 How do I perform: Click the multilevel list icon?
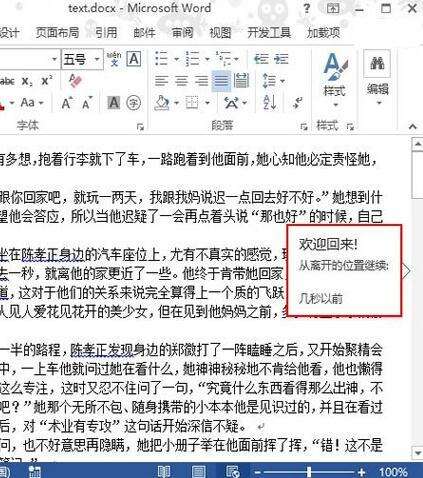(x=223, y=59)
